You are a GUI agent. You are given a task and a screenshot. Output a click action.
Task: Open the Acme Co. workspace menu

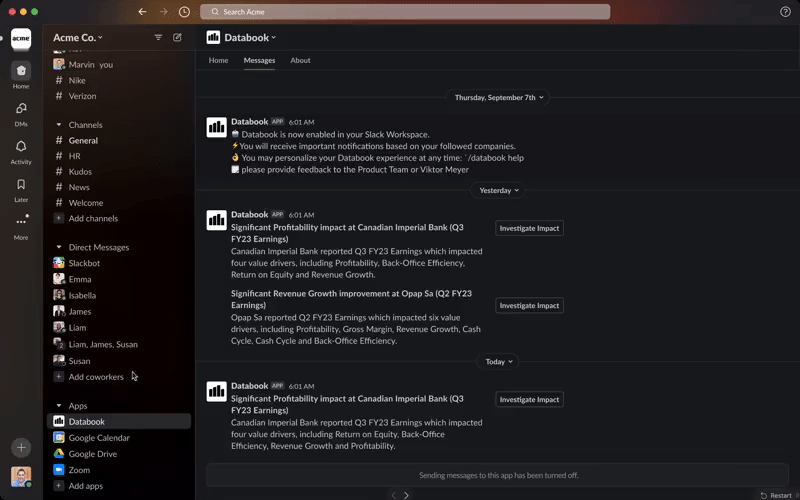pyautogui.click(x=78, y=37)
